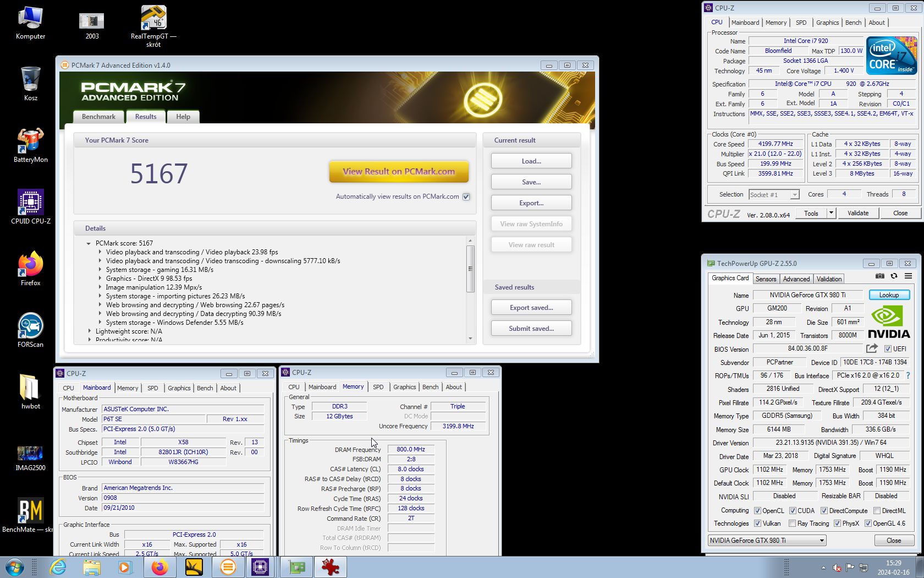Open Memory tab in top-right CPU-Z
The height and width of the screenshot is (578, 924).
pyautogui.click(x=776, y=23)
